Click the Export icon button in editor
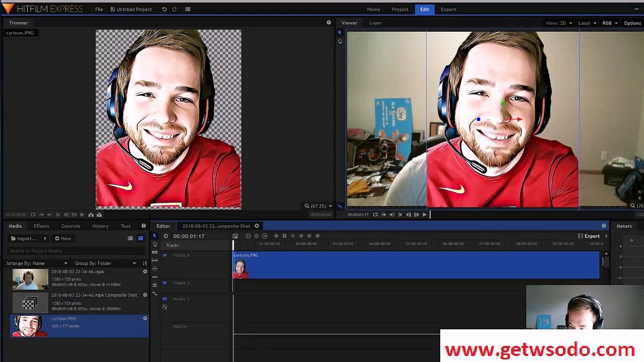This screenshot has height=362, width=644. 589,236
